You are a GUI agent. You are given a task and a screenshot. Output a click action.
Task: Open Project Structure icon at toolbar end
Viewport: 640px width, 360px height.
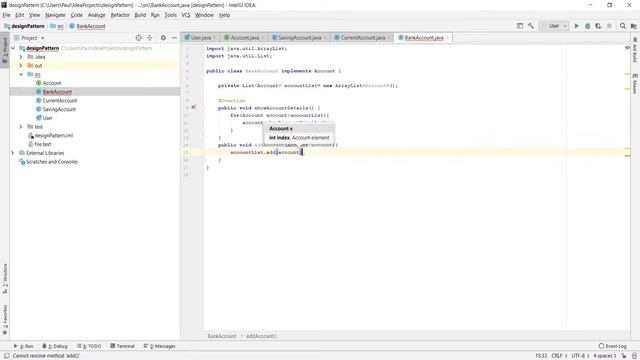coord(633,26)
